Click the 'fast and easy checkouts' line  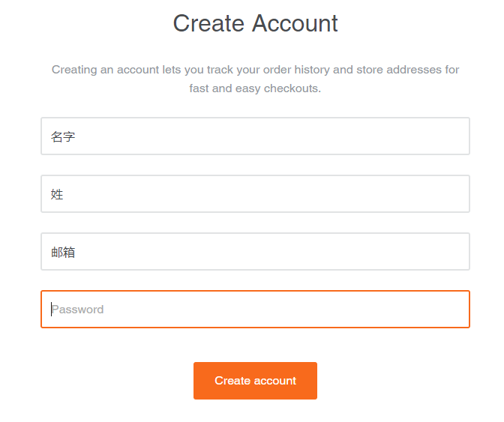click(255, 88)
